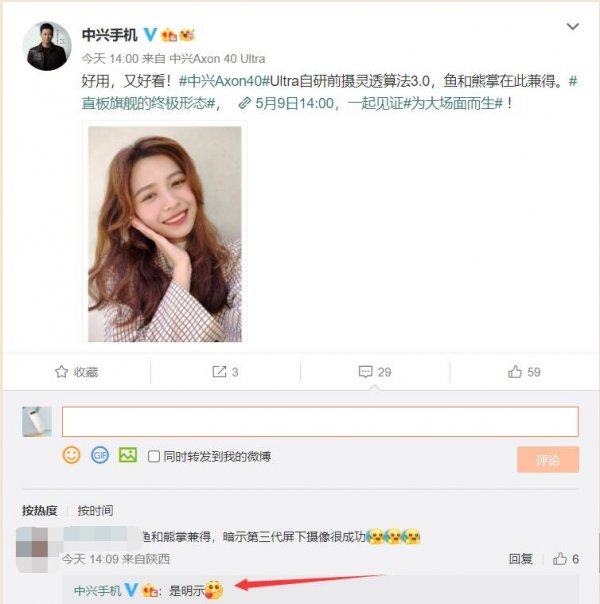Insert a GIF via the GIF icon
This screenshot has height=604, width=600.
pos(100,455)
